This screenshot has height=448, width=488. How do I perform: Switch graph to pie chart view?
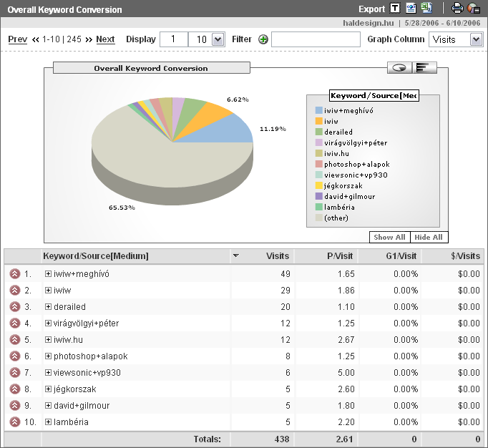pyautogui.click(x=399, y=67)
